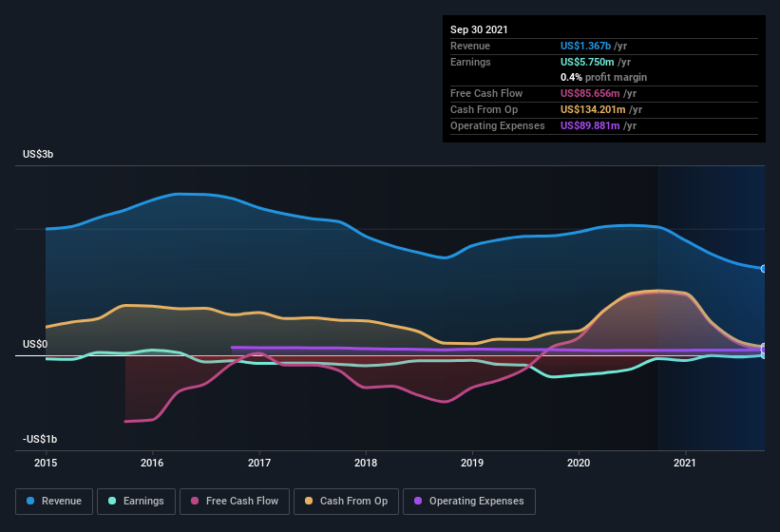Click the US$3b y-axis label
This screenshot has width=780, height=532.
(38, 154)
